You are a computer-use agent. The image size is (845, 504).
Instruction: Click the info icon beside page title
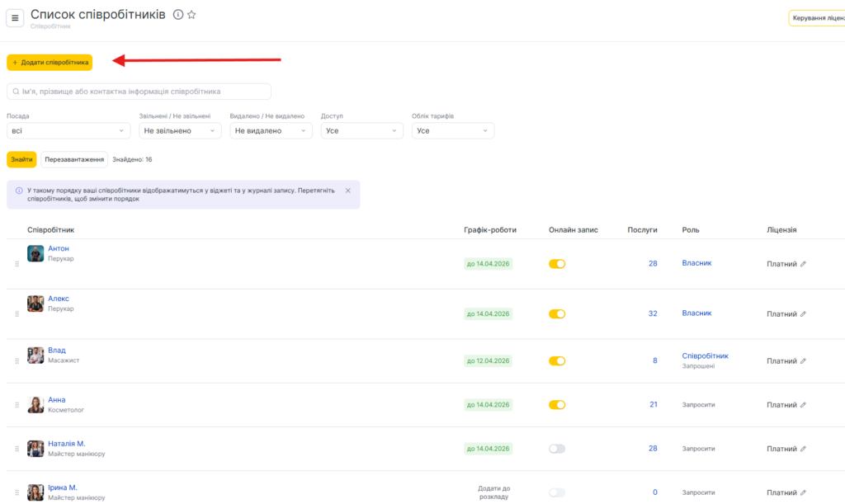177,15
